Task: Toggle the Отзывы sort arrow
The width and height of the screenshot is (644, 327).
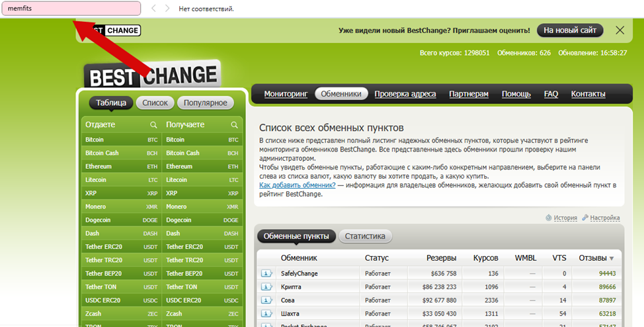Action: 612,259
